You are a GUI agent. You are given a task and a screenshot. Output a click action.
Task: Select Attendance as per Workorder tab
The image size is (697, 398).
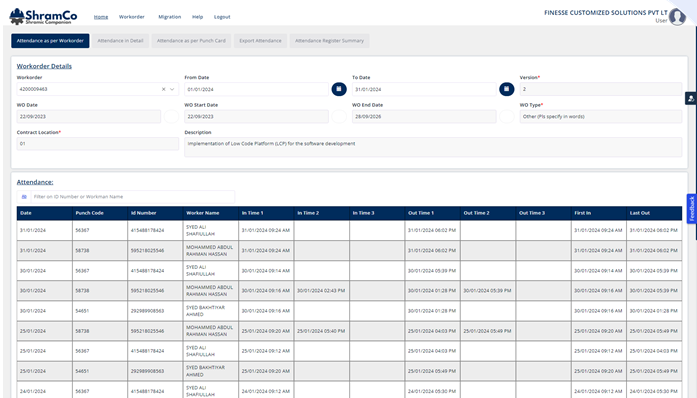50,40
